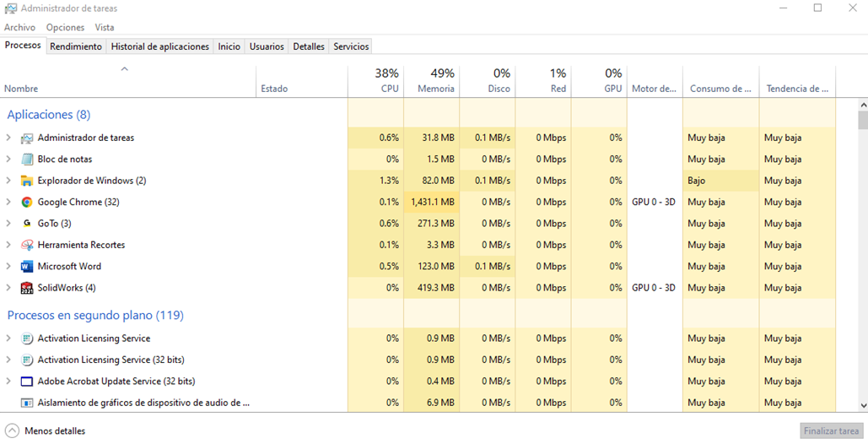
Task: Click the SolidWorks application icon
Action: click(27, 288)
